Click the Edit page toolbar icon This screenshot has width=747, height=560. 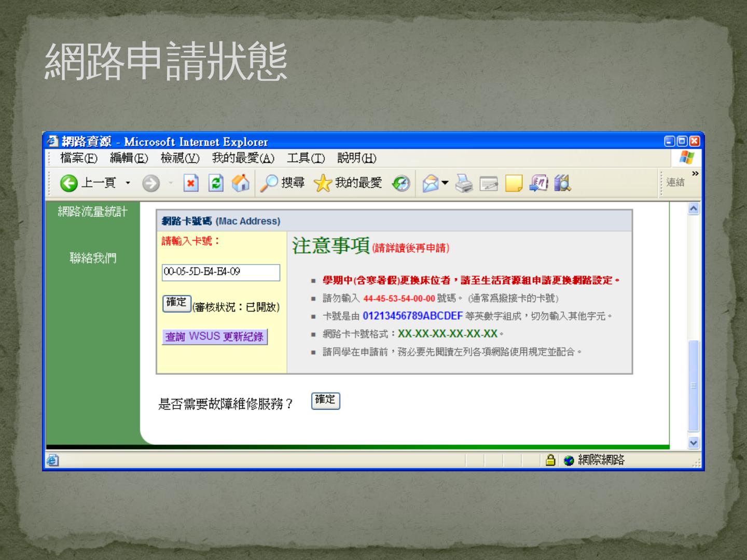(489, 184)
